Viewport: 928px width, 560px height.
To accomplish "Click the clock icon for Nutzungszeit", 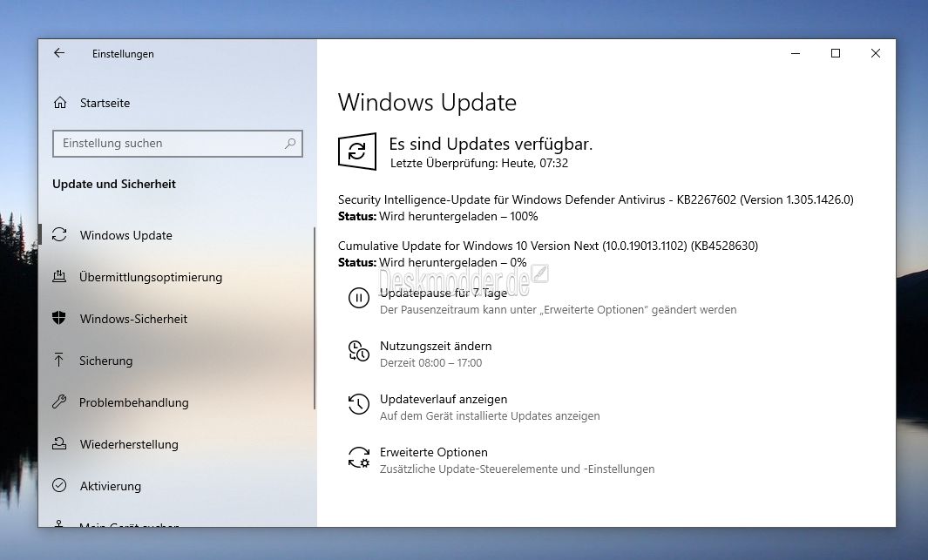I will coord(359,351).
